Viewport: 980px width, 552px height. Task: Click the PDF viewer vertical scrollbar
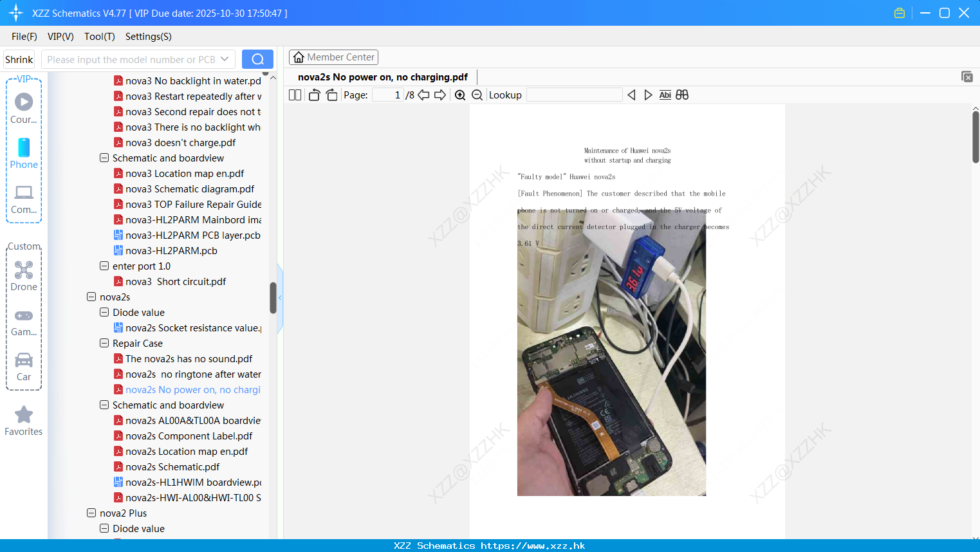[x=975, y=137]
